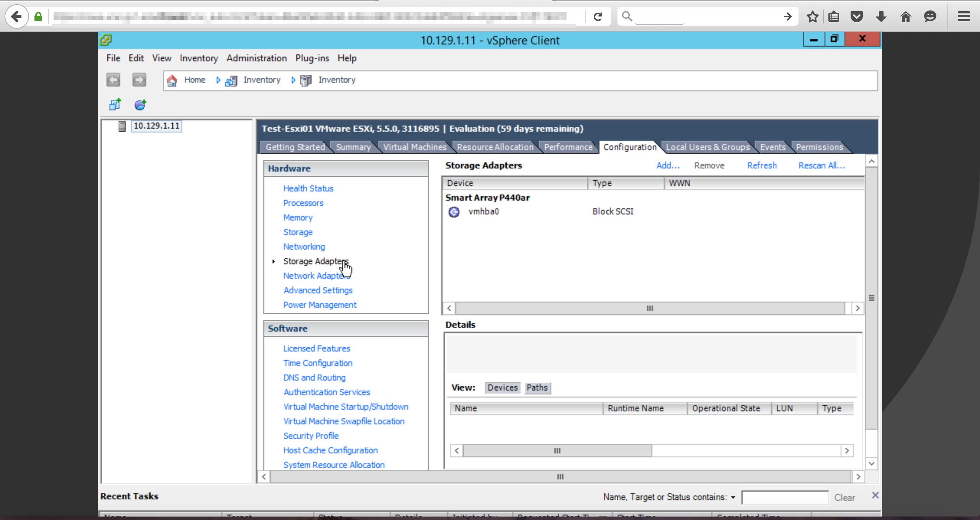
Task: Click the new virtual machine toolbar icon
Action: click(x=115, y=105)
